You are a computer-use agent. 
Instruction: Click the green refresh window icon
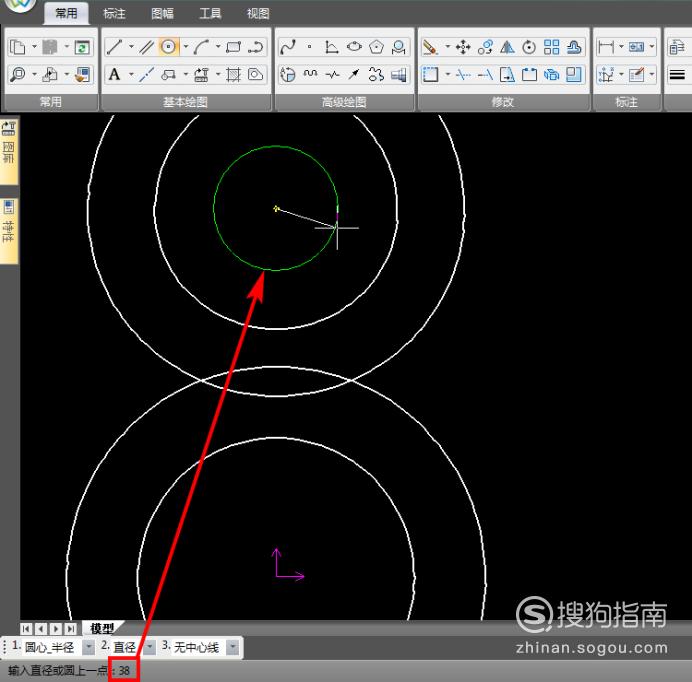click(x=82, y=47)
